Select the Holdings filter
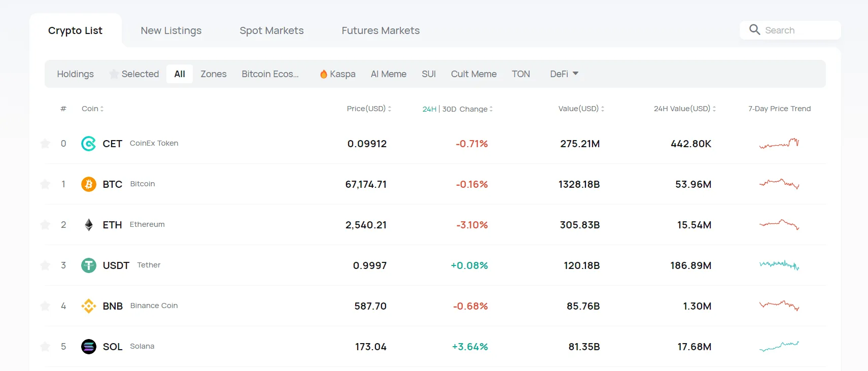The width and height of the screenshot is (868, 371). click(75, 74)
